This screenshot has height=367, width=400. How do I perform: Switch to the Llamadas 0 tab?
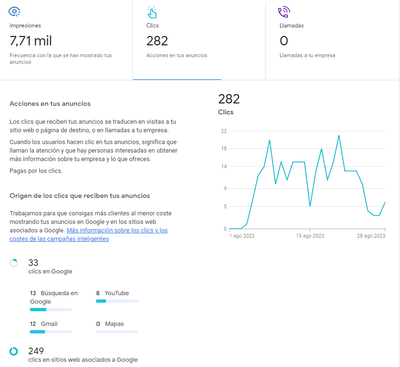332,40
